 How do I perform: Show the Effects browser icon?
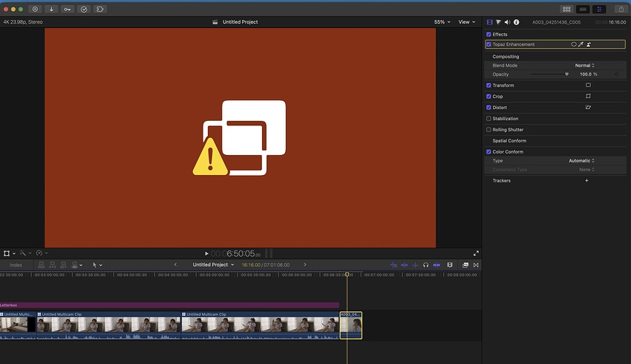(x=465, y=265)
